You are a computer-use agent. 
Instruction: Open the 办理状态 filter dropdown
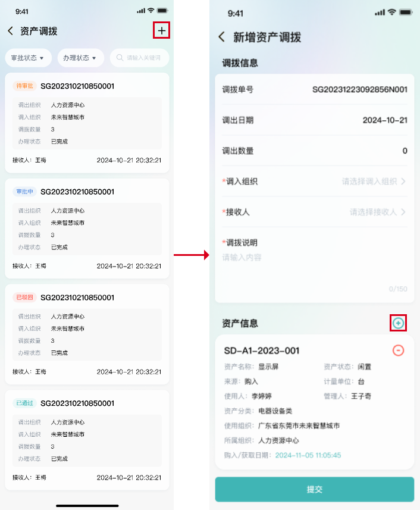tap(80, 58)
